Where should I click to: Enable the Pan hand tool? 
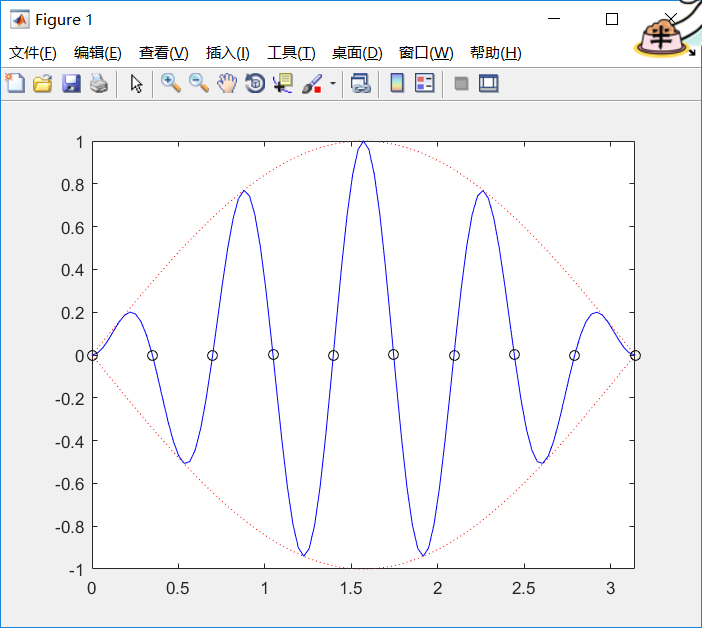pos(227,83)
